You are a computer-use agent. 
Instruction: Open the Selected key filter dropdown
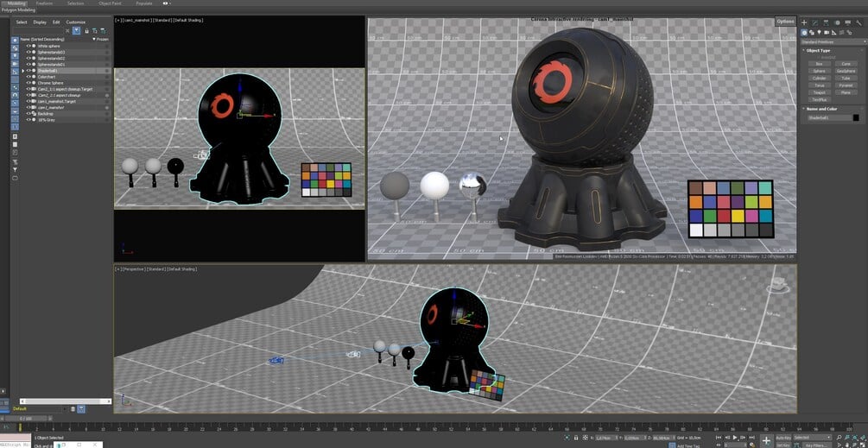[813, 438]
